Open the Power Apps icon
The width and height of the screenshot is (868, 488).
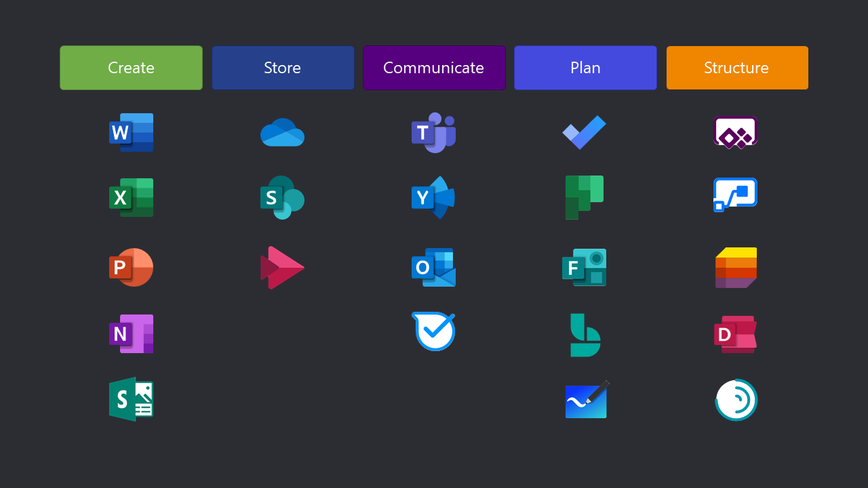point(736,132)
